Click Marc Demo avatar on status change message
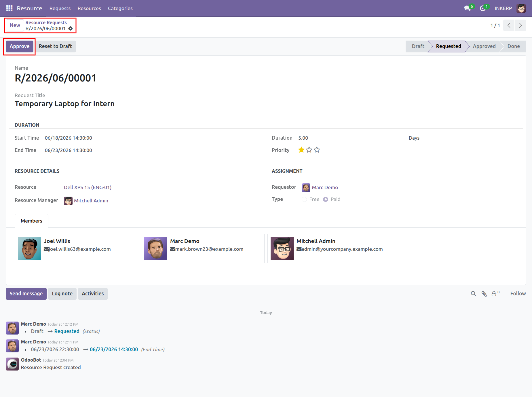The image size is (532, 397). pyautogui.click(x=12, y=328)
